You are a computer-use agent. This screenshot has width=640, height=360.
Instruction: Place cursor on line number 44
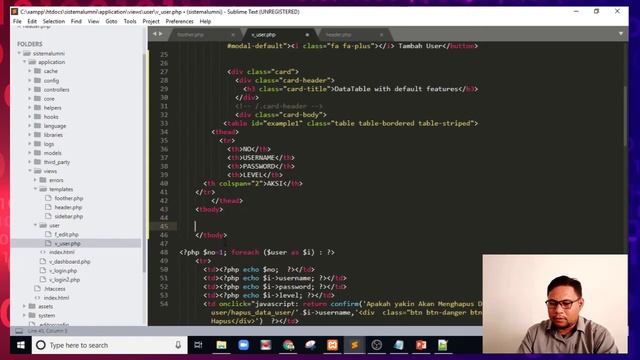[164, 218]
